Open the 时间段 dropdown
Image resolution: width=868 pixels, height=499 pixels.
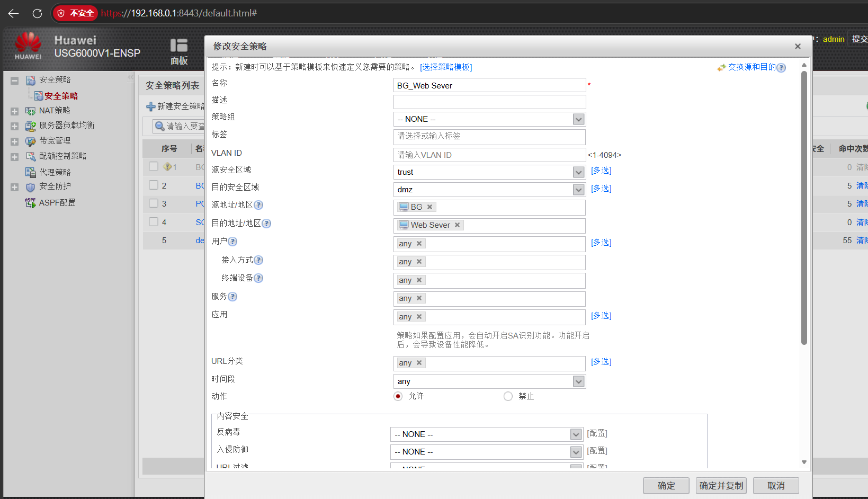pos(578,381)
